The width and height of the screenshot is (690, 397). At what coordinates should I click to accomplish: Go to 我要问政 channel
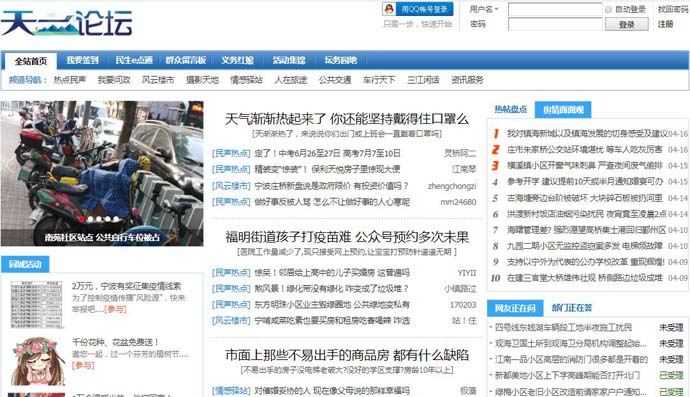114,80
